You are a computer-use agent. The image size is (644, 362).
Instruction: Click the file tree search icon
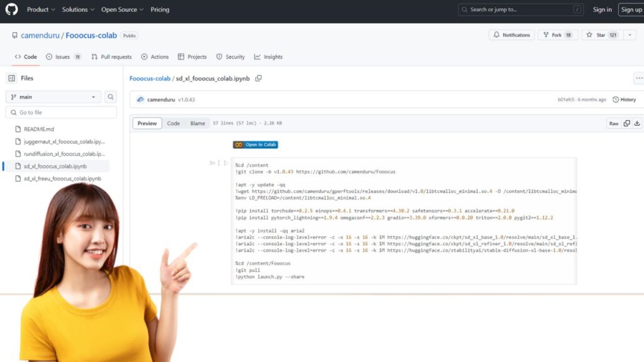111,97
